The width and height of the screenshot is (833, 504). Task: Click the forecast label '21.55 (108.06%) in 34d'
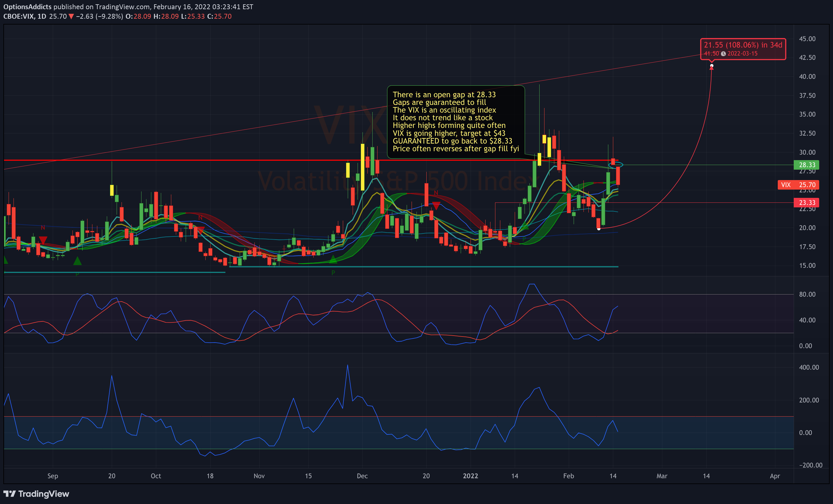[743, 45]
